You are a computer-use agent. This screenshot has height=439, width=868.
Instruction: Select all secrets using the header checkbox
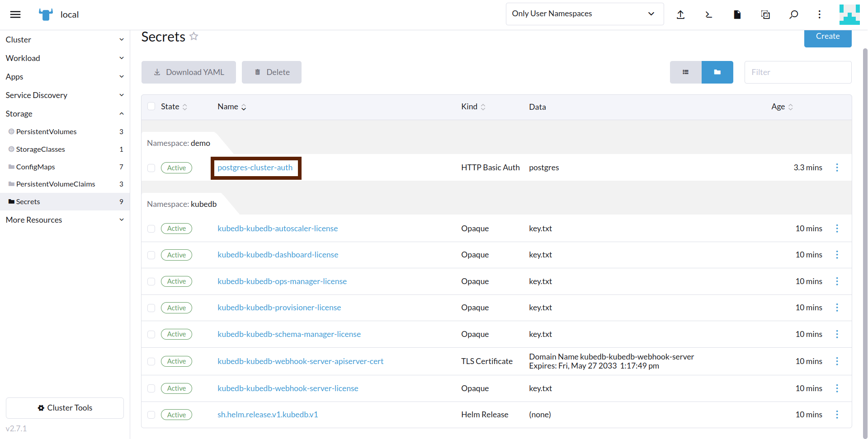coord(151,107)
